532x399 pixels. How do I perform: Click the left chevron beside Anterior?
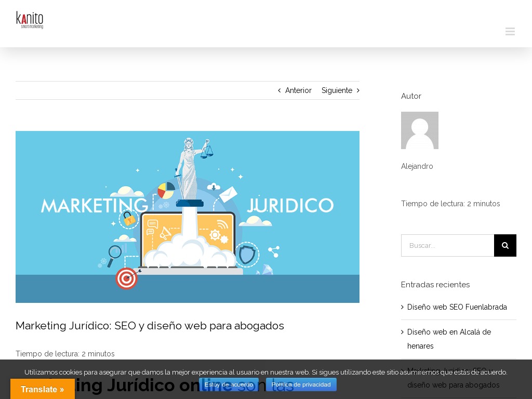pos(279,90)
